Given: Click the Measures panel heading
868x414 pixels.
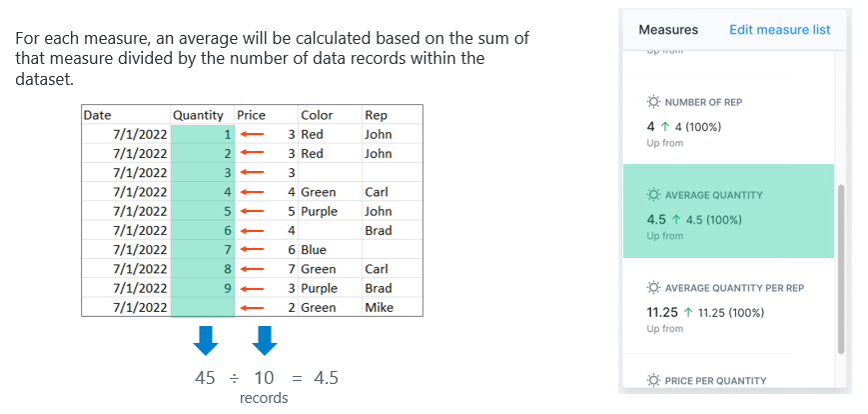Looking at the screenshot, I should pos(668,30).
